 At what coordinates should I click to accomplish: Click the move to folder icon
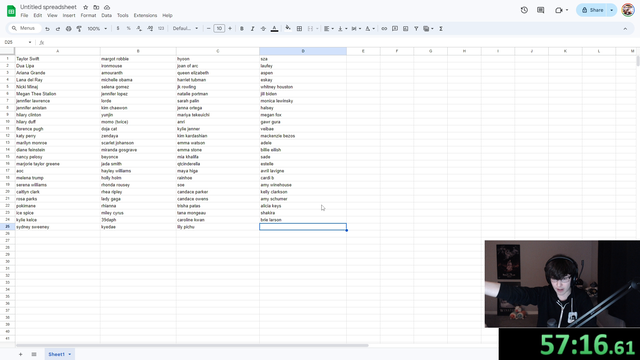pyautogui.click(x=96, y=7)
